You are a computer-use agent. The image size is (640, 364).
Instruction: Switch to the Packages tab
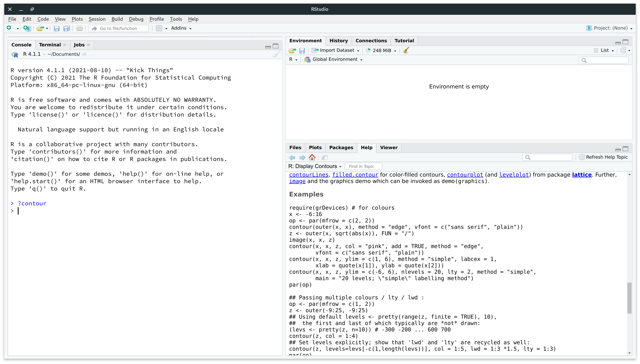coord(341,147)
